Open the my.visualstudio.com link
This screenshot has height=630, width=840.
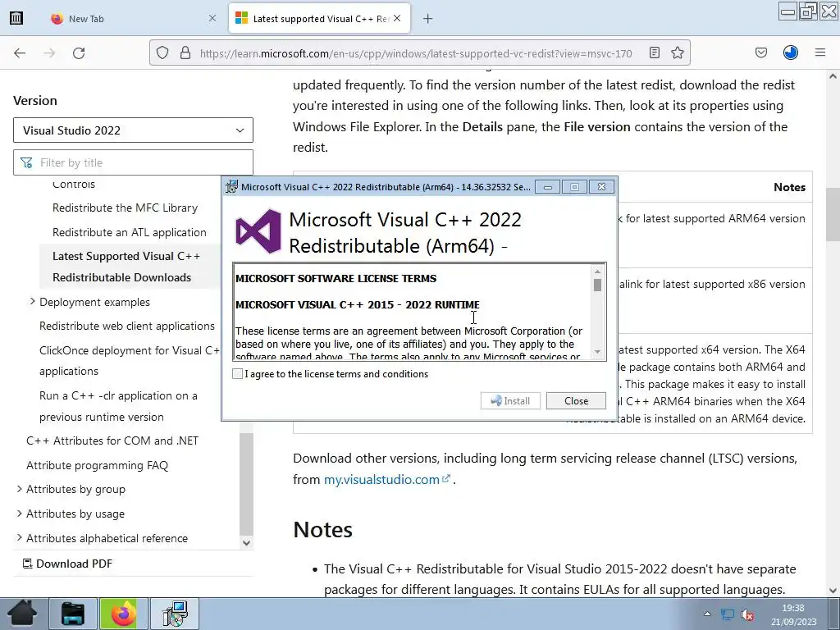[387, 479]
